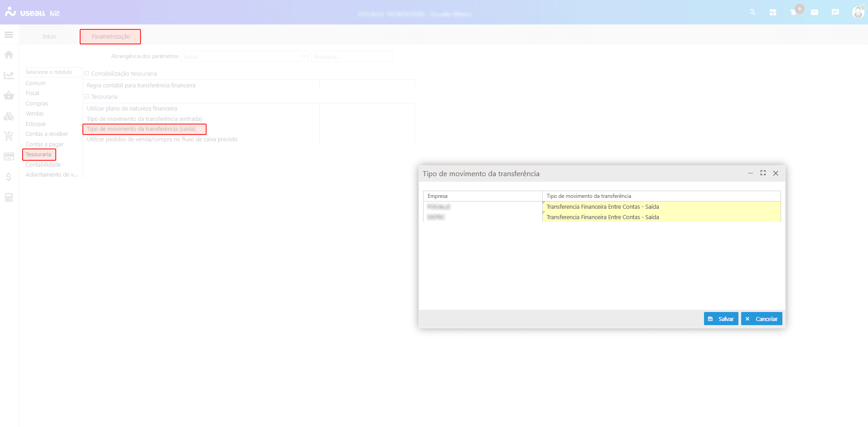Open the calculator icon in the sidebar

[9, 197]
